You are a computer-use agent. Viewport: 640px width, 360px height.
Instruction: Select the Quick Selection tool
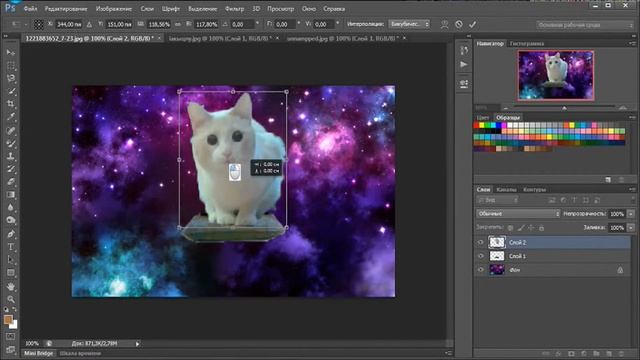(x=11, y=91)
